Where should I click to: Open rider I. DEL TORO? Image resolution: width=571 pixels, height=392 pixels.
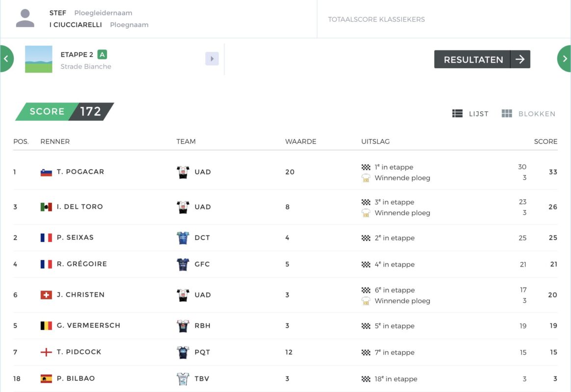coord(80,207)
